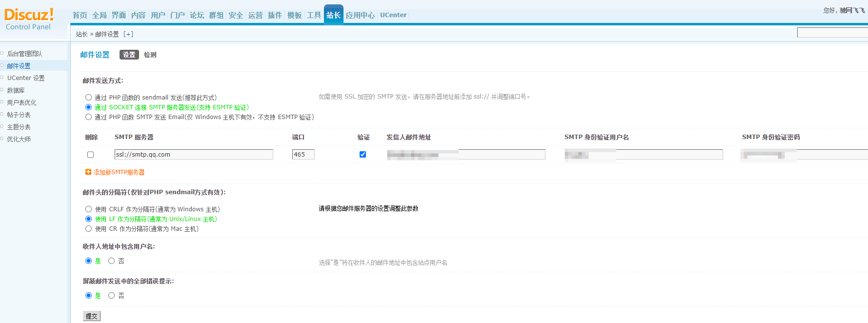Click the 添加新SMTP服务器 link
868x323 pixels.
(x=119, y=172)
